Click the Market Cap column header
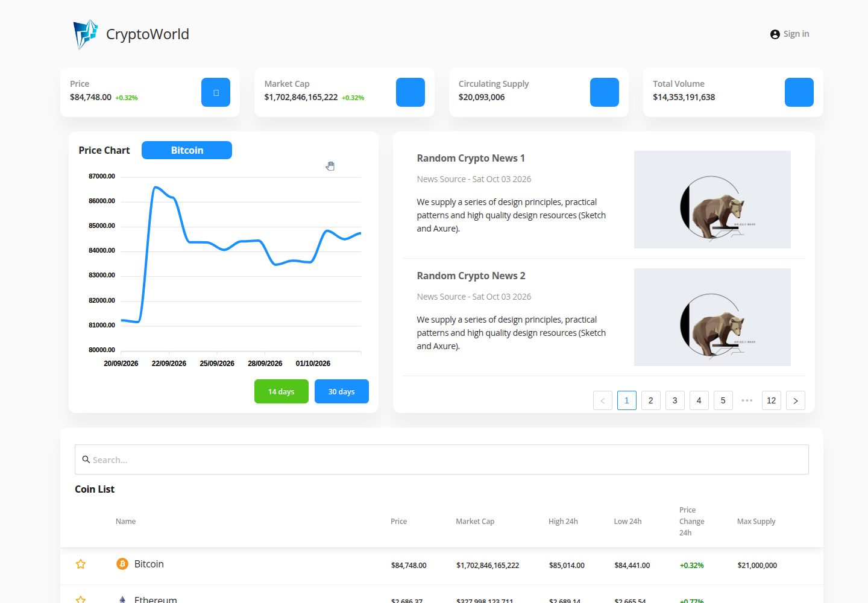This screenshot has height=603, width=868. (475, 521)
